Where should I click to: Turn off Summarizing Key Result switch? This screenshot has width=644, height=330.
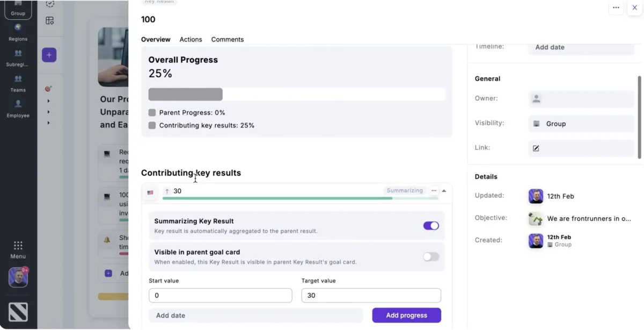coord(431,226)
